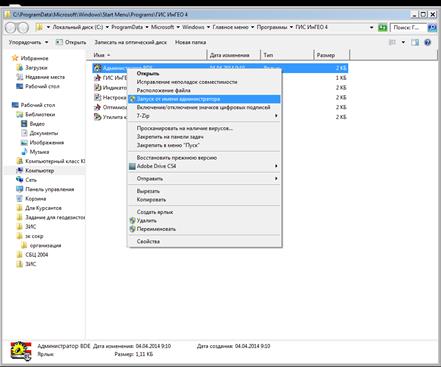
Task: Click the Панель управления icon in sidebar
Action: [20, 189]
